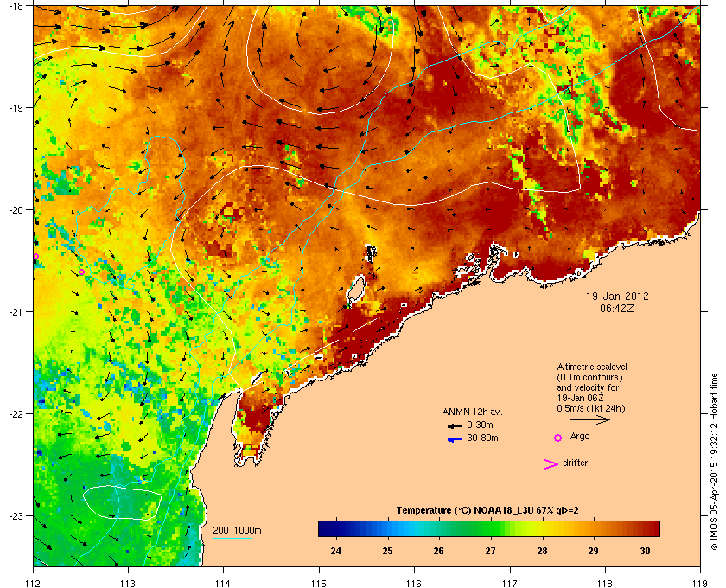Click the magenta Argo circle in legend

[558, 438]
